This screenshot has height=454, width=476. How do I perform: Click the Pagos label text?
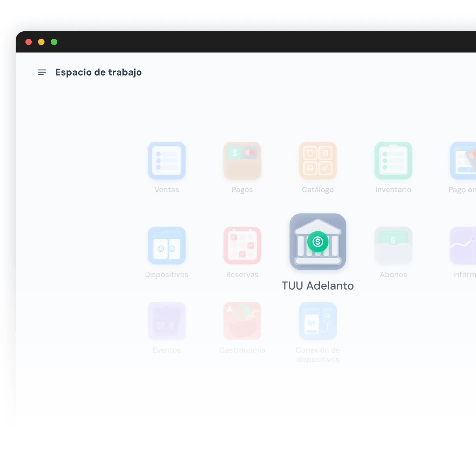[x=242, y=190]
